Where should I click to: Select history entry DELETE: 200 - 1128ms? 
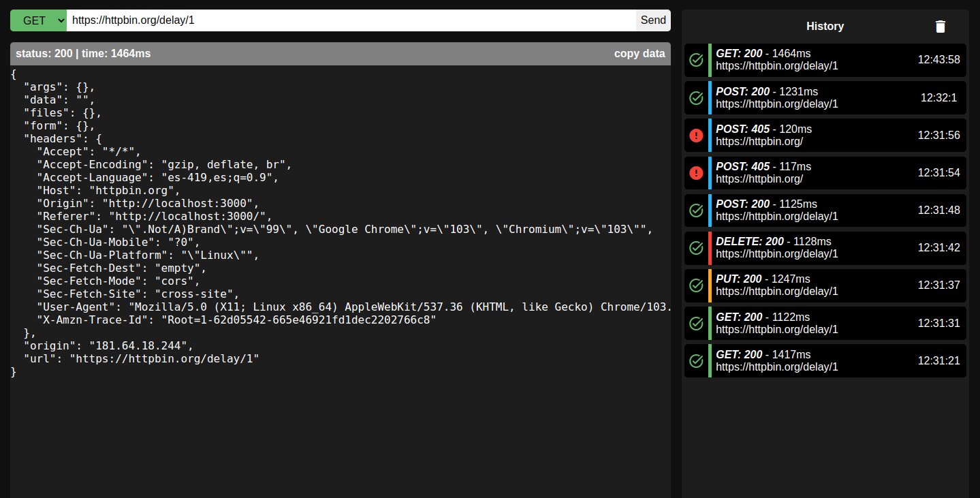(825, 248)
